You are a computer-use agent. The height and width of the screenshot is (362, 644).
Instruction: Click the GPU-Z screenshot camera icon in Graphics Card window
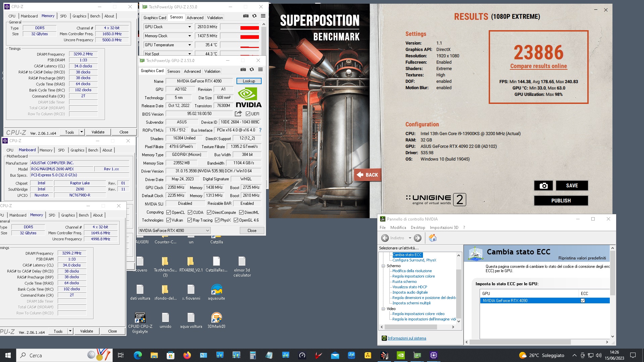tap(243, 70)
